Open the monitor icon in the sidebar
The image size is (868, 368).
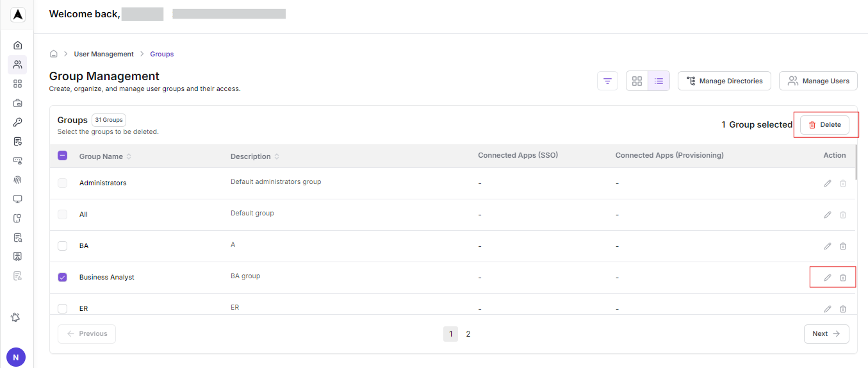pyautogui.click(x=18, y=199)
